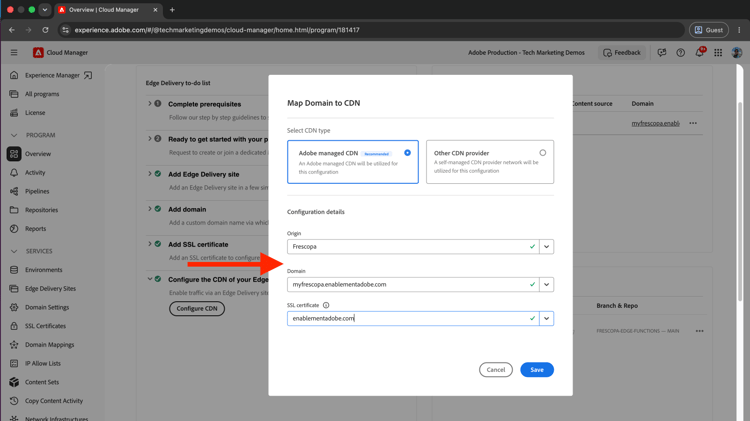Click the browser address bar
The width and height of the screenshot is (750, 421).
click(x=373, y=30)
